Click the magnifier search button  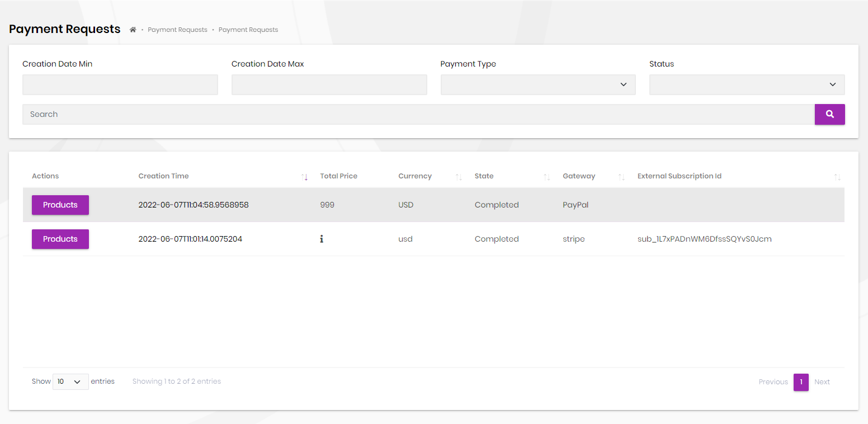[x=829, y=114]
